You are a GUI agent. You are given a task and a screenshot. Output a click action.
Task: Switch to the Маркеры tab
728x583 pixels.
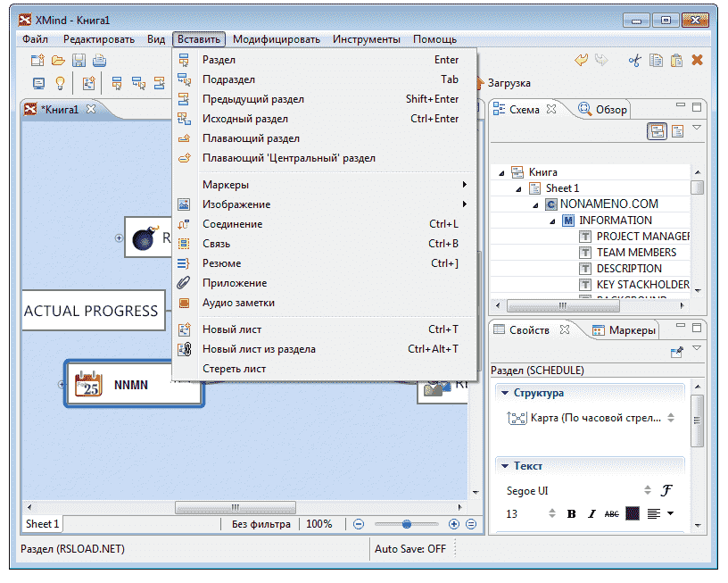click(625, 330)
